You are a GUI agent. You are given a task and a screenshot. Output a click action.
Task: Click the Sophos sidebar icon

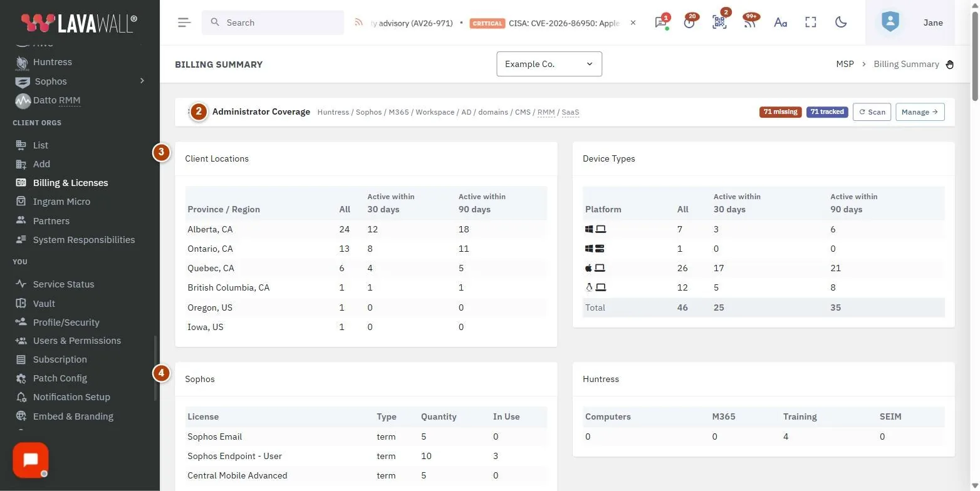(23, 81)
